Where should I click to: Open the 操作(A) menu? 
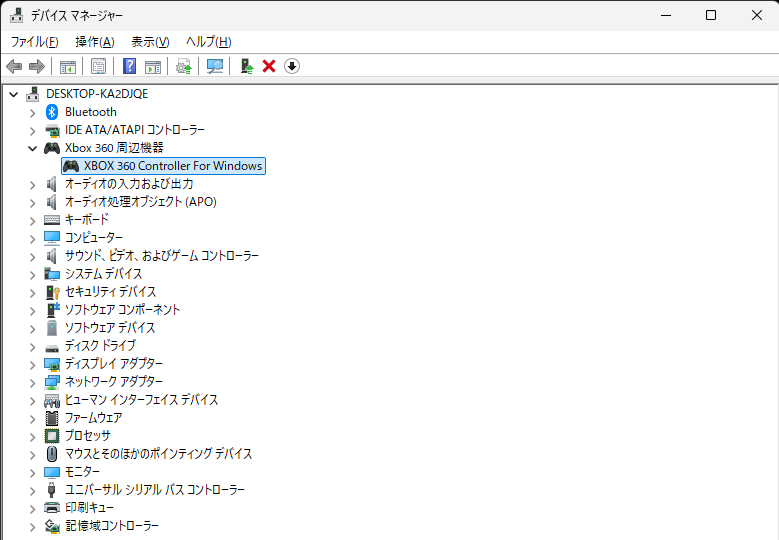[x=95, y=41]
